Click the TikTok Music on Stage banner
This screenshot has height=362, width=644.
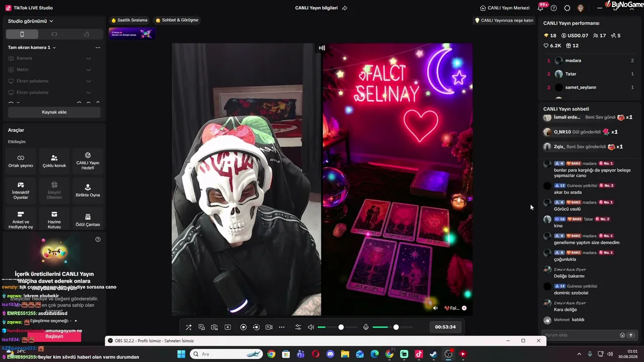coord(132,34)
